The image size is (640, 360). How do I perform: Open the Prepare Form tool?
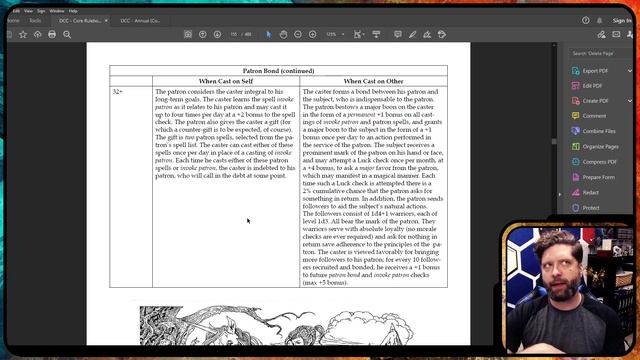598,177
